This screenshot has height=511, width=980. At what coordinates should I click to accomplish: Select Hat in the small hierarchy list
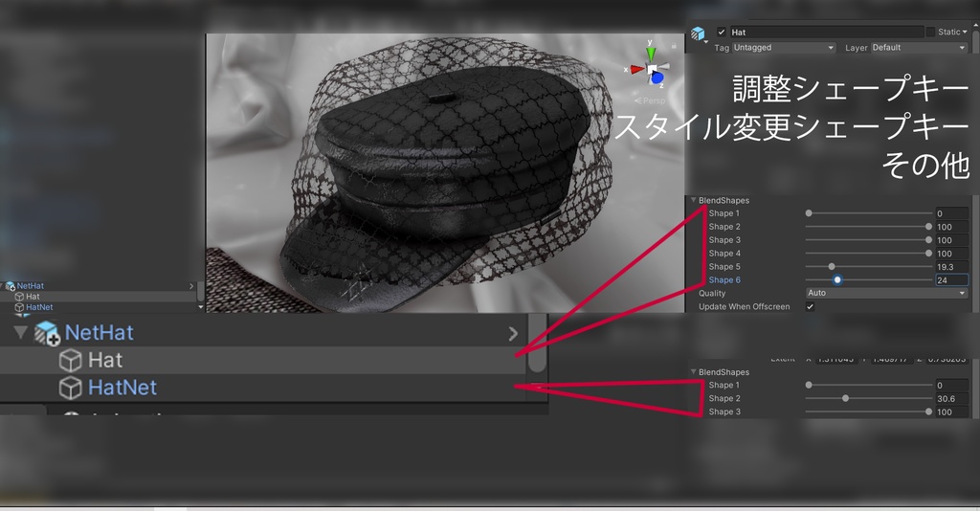tap(33, 296)
